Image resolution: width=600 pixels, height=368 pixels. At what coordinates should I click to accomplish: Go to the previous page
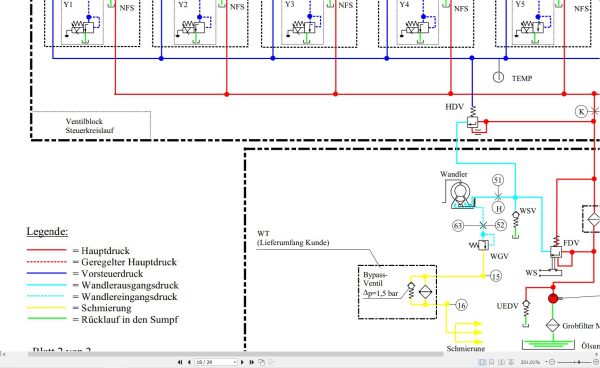189,362
